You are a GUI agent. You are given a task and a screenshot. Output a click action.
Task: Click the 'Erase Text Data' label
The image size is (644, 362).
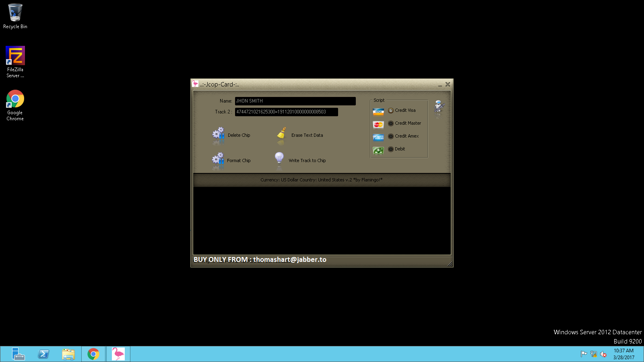[x=307, y=135]
